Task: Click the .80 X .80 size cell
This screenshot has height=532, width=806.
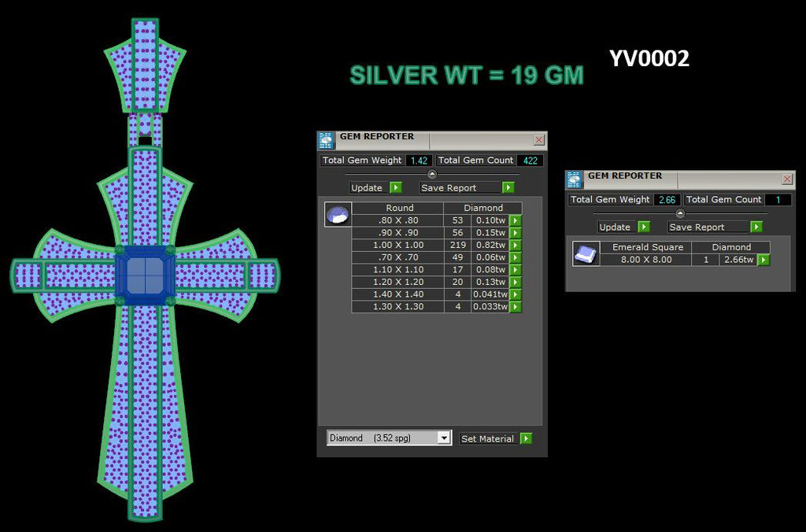Action: point(397,220)
